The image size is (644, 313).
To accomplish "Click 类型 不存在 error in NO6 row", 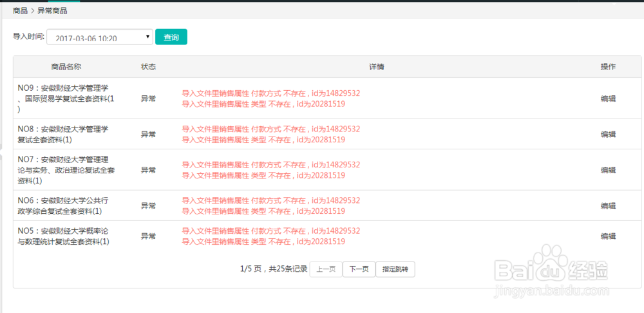I will pos(263,211).
